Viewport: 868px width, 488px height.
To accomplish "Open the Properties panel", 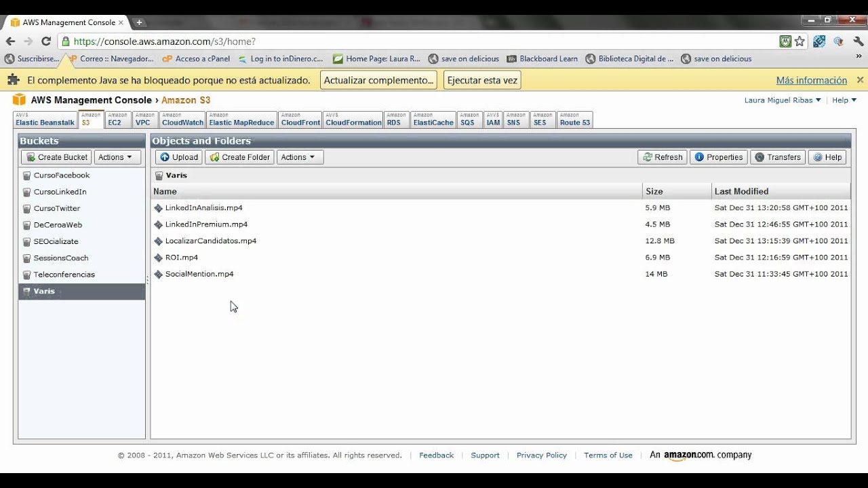I will (x=719, y=157).
